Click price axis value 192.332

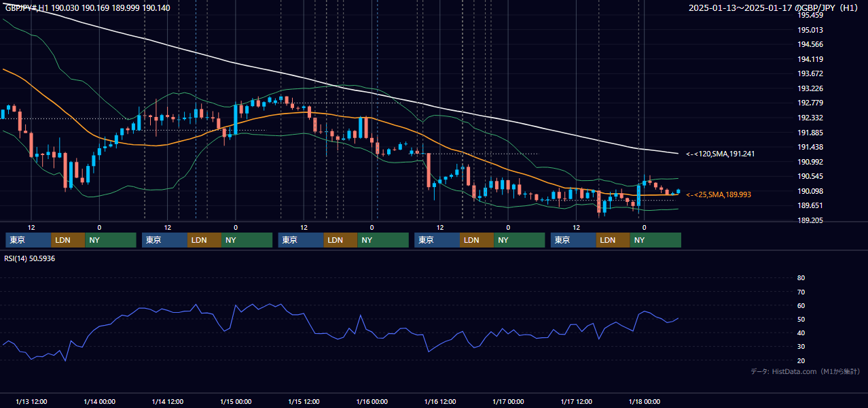point(810,118)
